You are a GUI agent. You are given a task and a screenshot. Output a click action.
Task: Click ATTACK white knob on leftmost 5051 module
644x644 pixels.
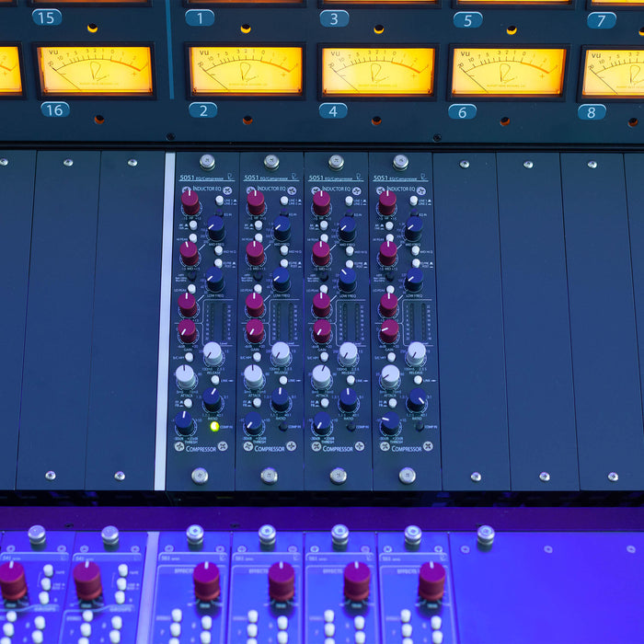pos(185,376)
